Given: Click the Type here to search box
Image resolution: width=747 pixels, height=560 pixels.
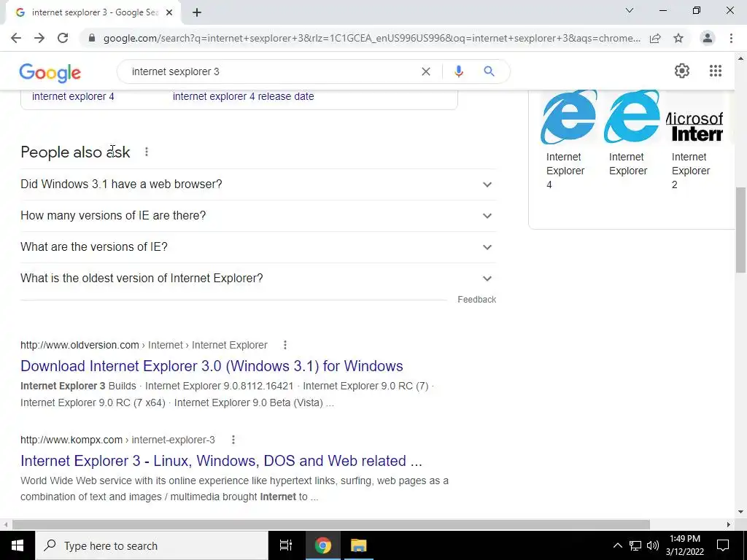Looking at the screenshot, I should pos(152,545).
